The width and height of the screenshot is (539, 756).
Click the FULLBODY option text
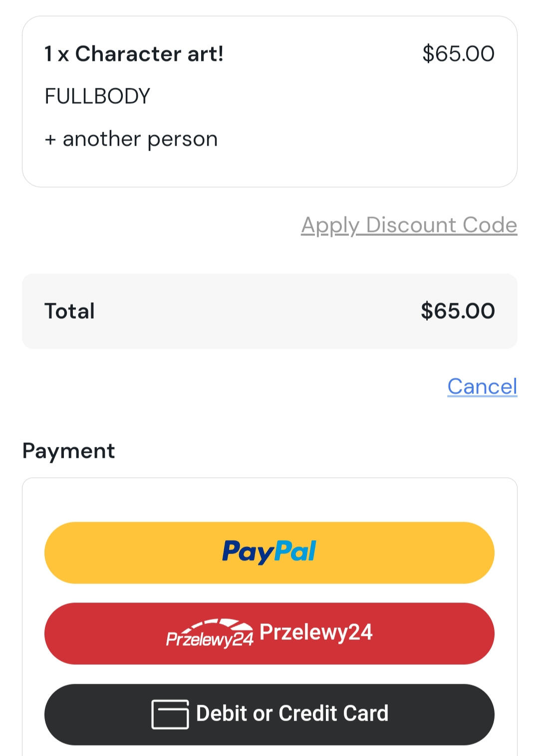97,96
